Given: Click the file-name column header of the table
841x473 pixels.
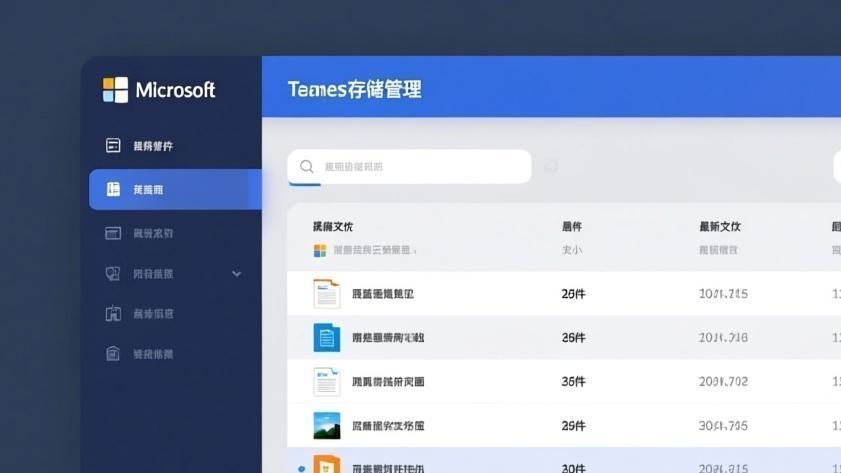Looking at the screenshot, I should point(333,227).
